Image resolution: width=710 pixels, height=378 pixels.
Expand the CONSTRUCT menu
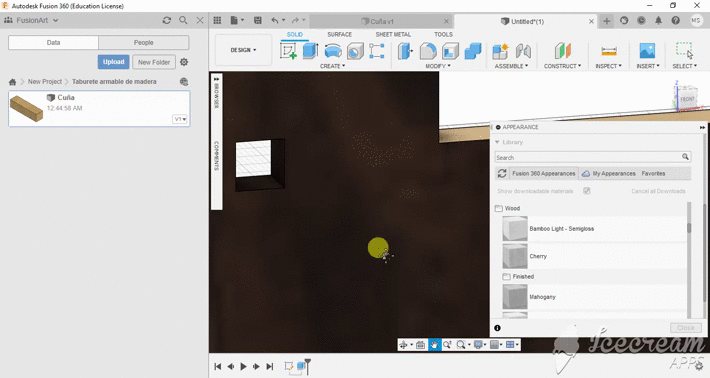562,66
